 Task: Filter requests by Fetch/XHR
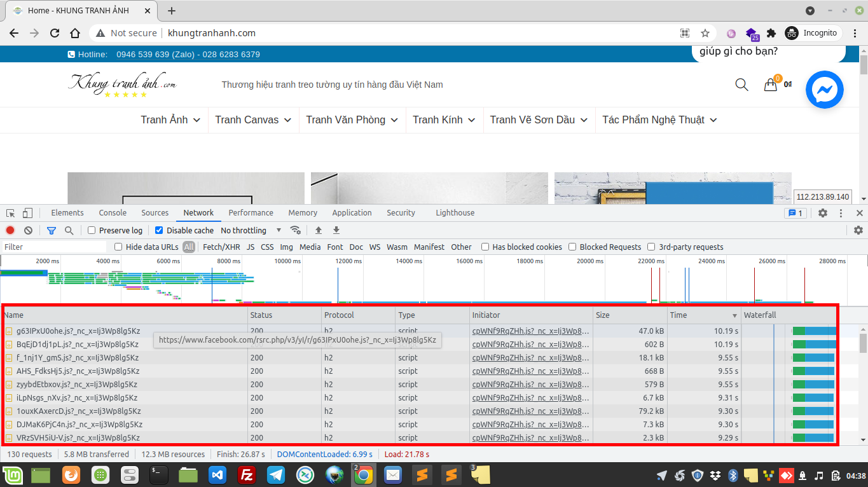click(x=221, y=247)
